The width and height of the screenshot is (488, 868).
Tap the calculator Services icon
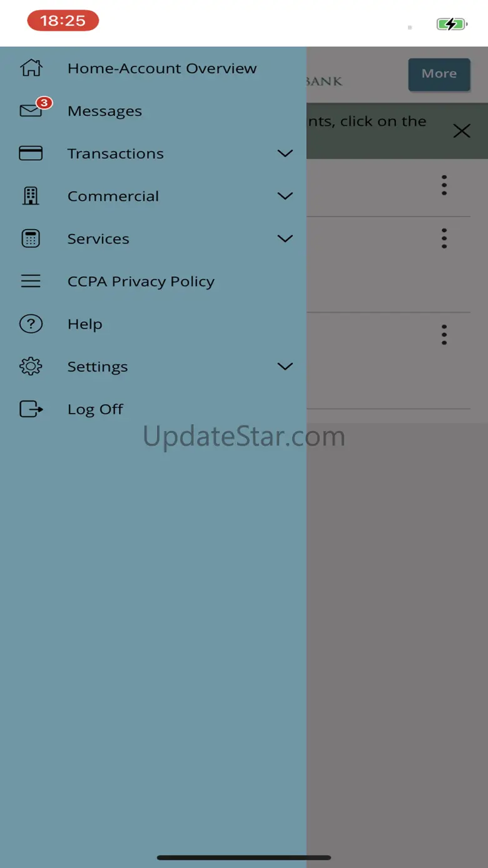point(31,238)
